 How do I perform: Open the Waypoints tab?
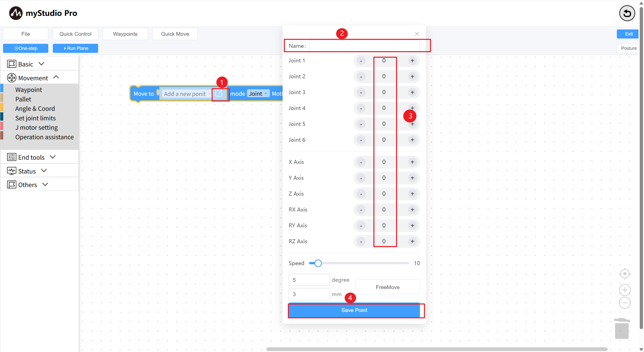pos(125,34)
